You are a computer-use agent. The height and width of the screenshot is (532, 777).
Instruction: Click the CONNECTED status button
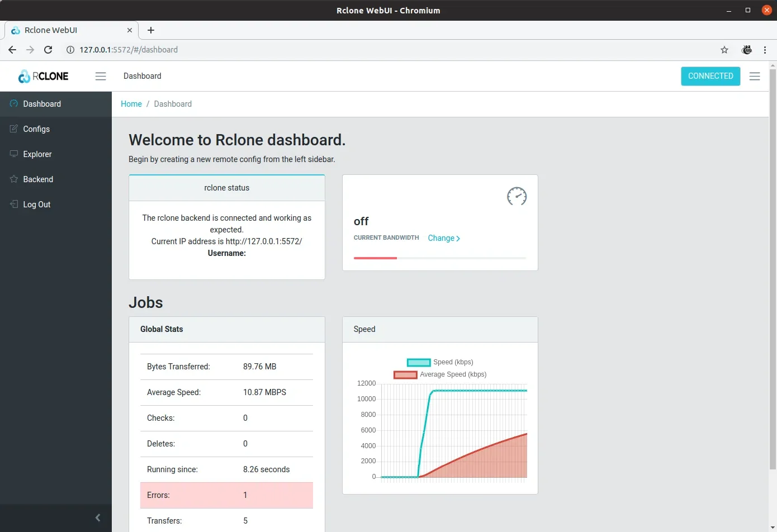[710, 76]
